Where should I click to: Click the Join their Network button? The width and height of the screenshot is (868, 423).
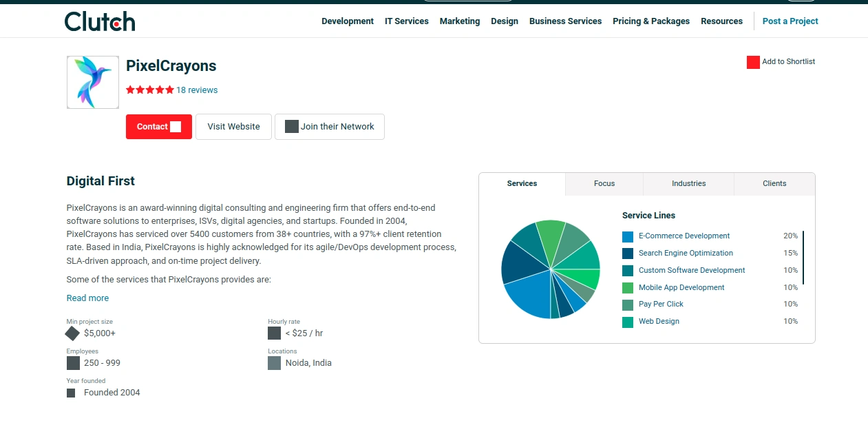330,127
